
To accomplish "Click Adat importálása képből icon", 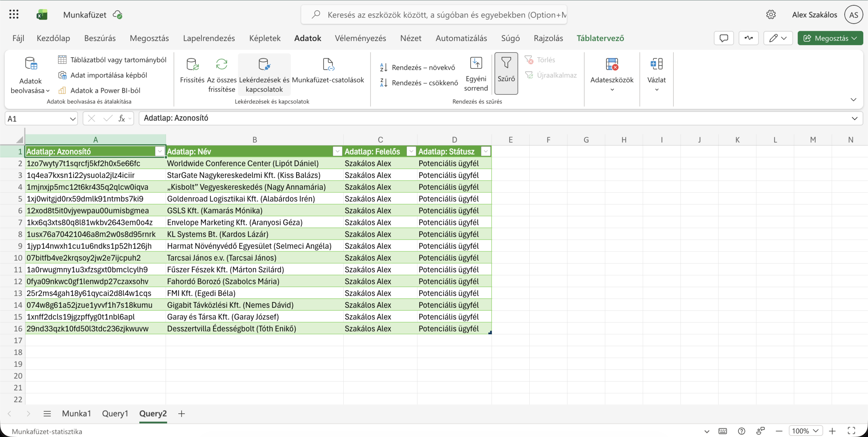I will (62, 75).
